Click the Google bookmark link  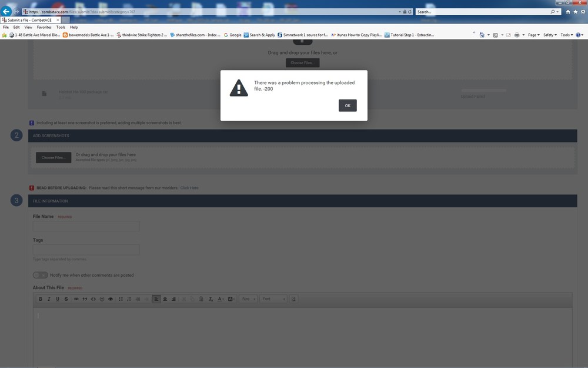[x=232, y=35]
